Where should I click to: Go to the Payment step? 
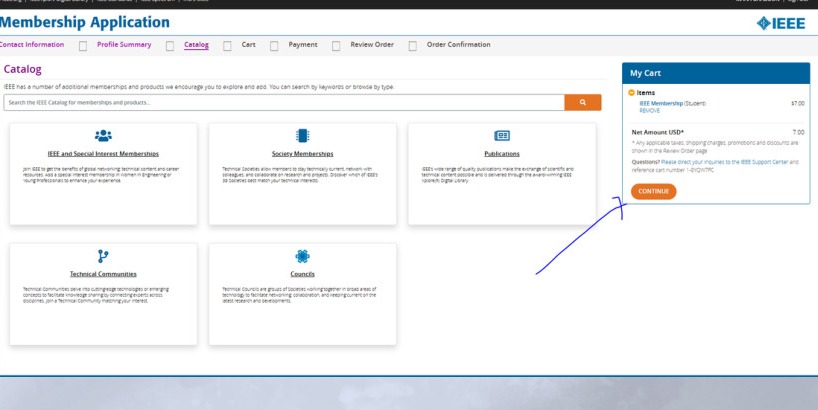pyautogui.click(x=303, y=45)
